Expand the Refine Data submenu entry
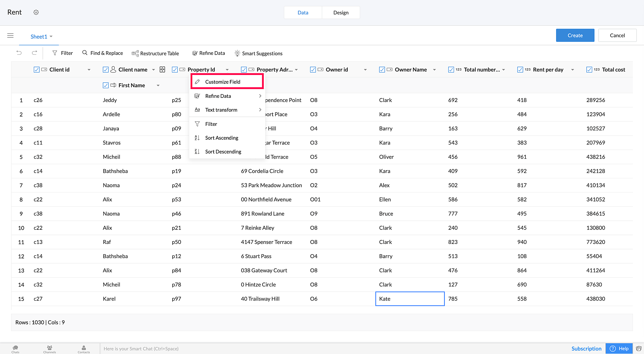The image size is (644, 354). [x=228, y=96]
